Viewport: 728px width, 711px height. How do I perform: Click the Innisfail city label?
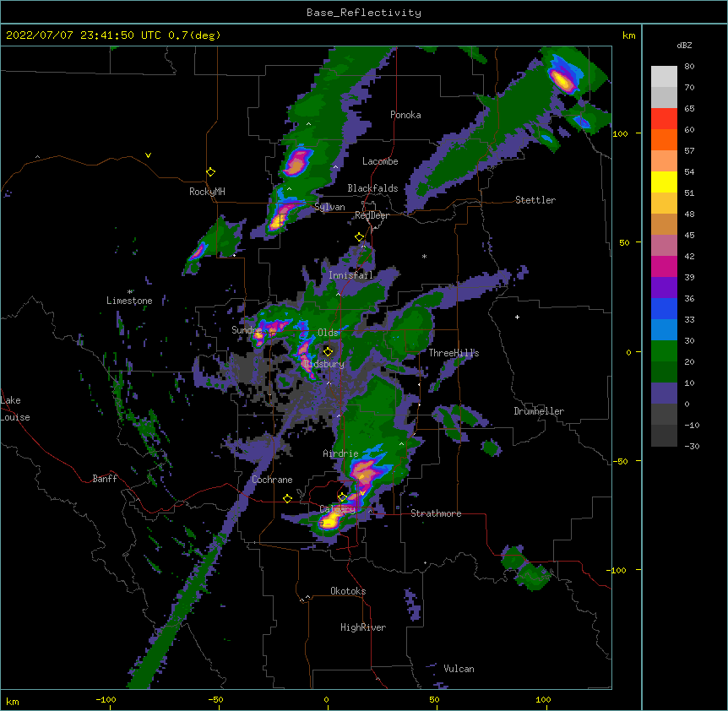pyautogui.click(x=350, y=275)
